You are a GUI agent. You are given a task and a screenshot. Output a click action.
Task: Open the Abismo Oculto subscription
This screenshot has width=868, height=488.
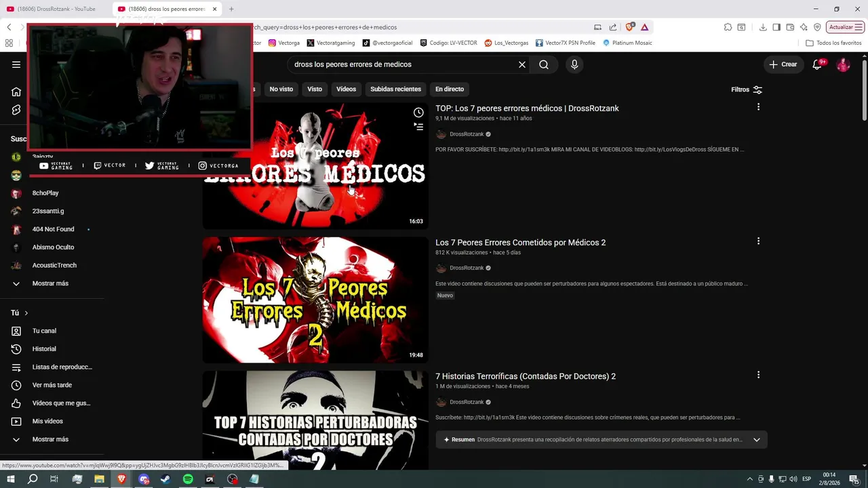pos(52,247)
